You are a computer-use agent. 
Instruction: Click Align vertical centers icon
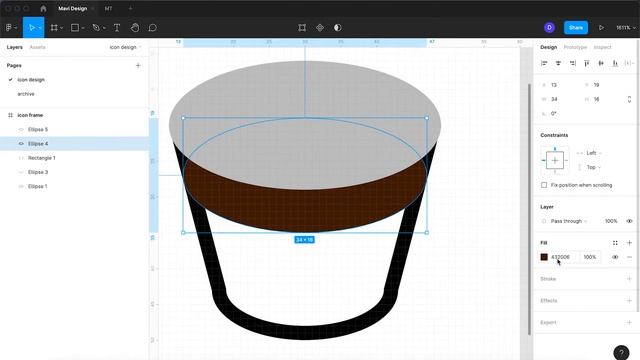coord(601,63)
